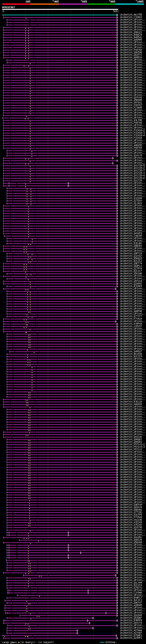Click the UniRef100_Q6ZPY3 label
Image resolution: width=146 pixels, height=644 pixels.
pos(131,55)
